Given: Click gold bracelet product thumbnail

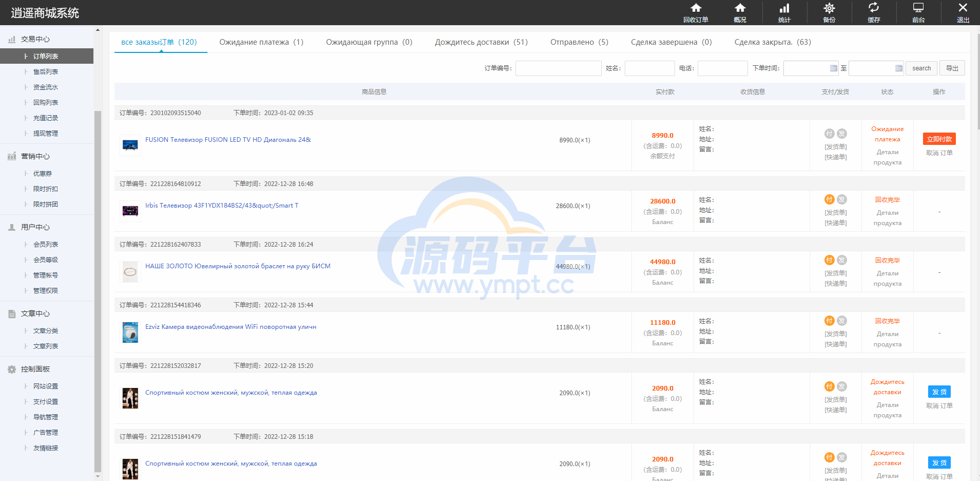Looking at the screenshot, I should point(130,272).
